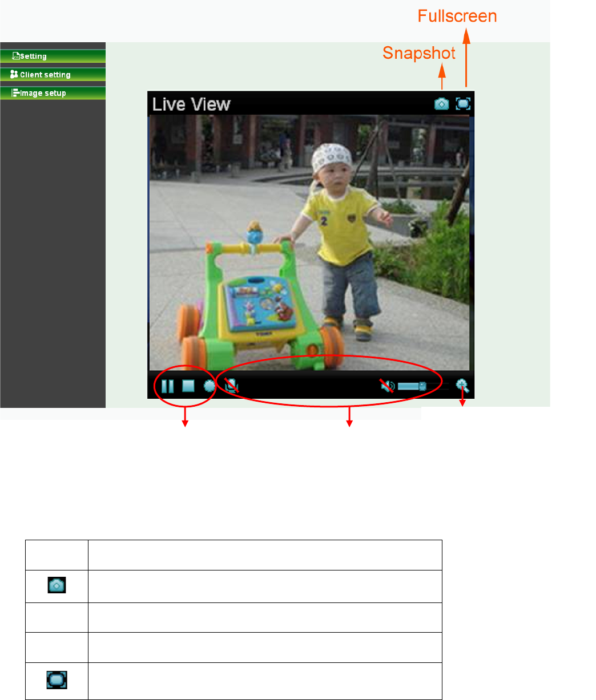Open Client setting in sidebar
The image size is (596, 700).
coord(53,74)
